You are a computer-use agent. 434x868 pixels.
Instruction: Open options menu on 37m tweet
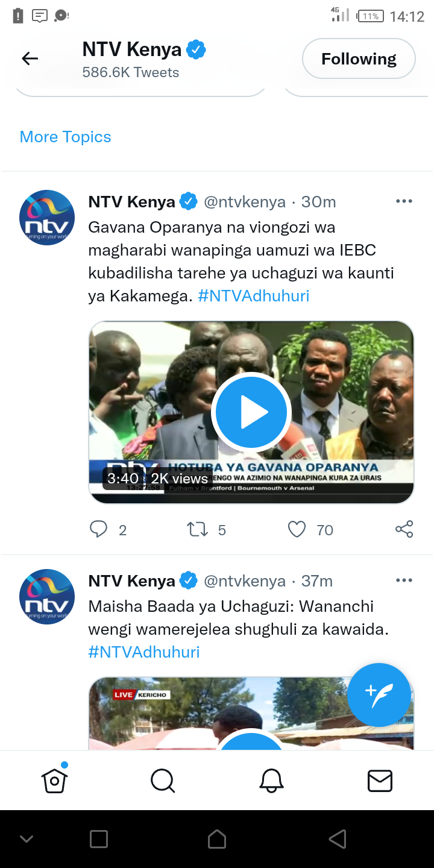click(x=404, y=580)
